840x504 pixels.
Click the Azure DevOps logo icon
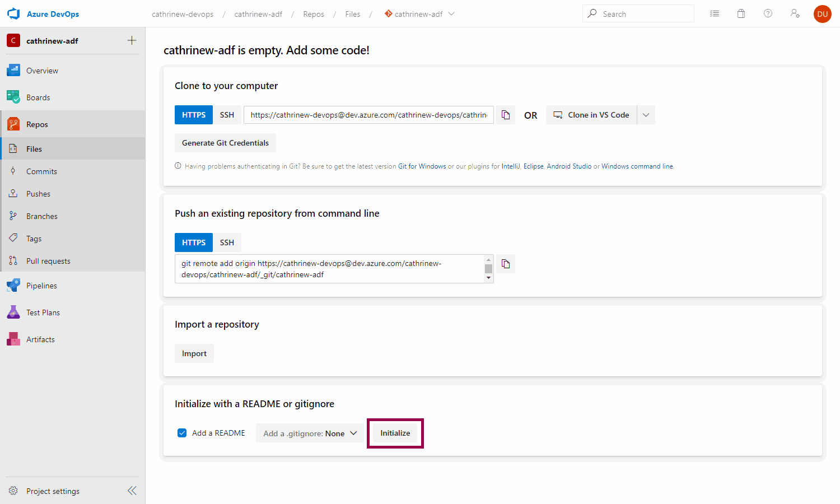pyautogui.click(x=13, y=14)
